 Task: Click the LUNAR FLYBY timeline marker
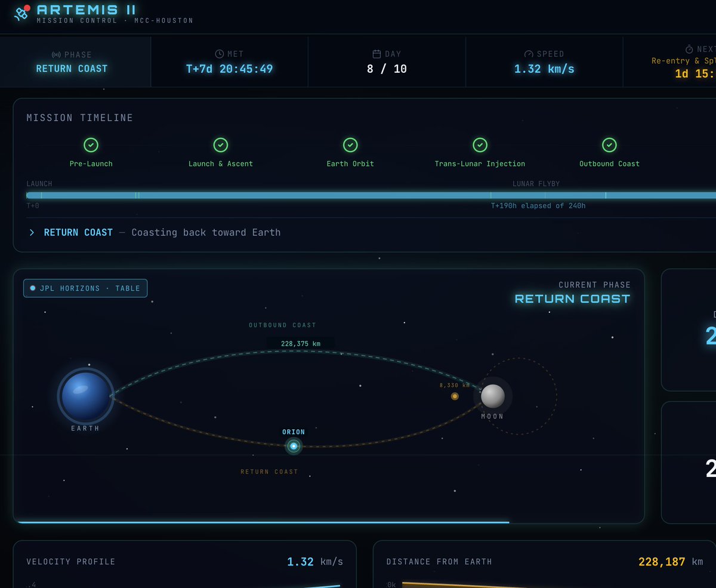tap(536, 184)
